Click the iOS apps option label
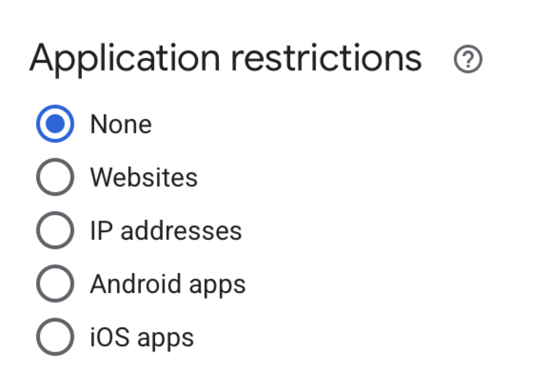Viewport: 550px width, 392px height. [142, 337]
